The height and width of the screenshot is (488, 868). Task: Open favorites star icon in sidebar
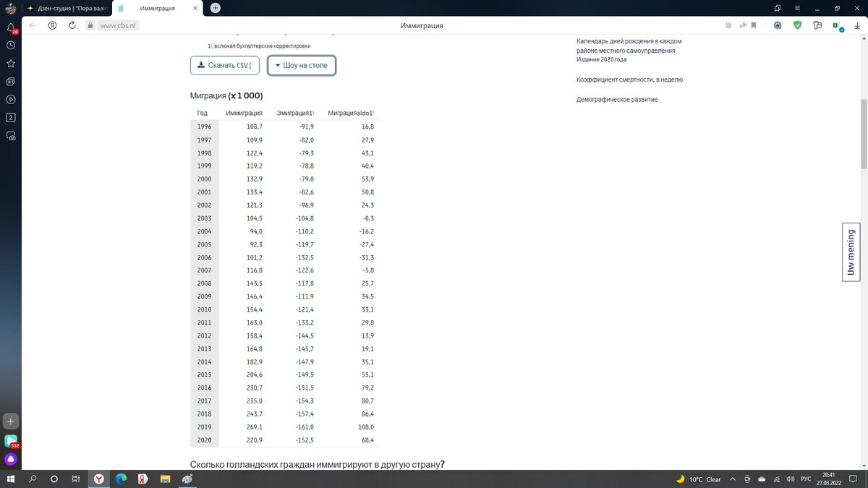11,63
